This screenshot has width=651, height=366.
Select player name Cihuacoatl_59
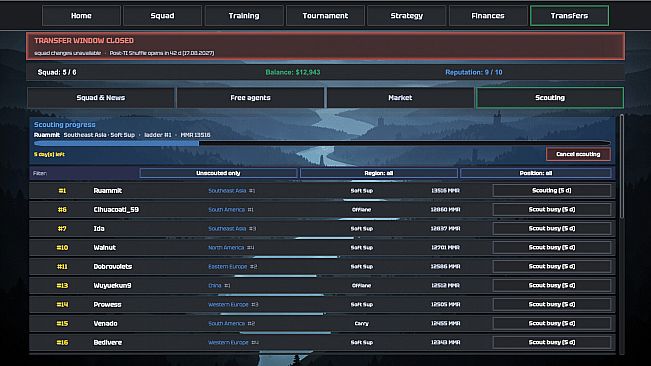click(116, 210)
